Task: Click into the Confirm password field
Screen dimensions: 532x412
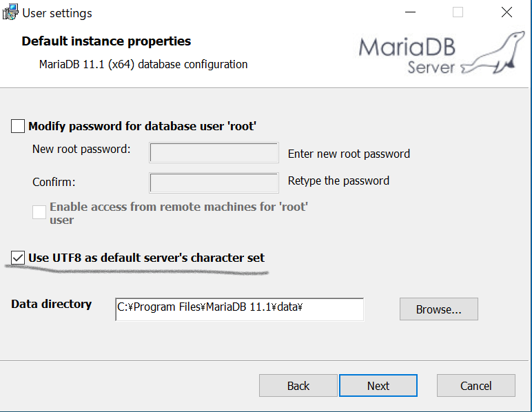Action: [x=214, y=183]
